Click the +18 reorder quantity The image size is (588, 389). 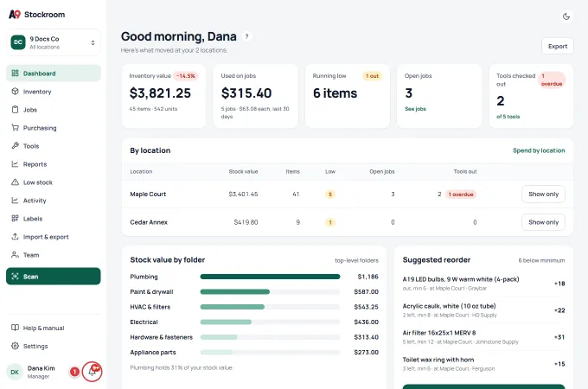(x=559, y=284)
